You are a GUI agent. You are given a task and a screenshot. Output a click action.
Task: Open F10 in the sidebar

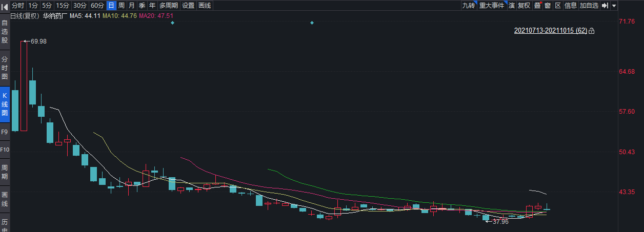coord(5,150)
